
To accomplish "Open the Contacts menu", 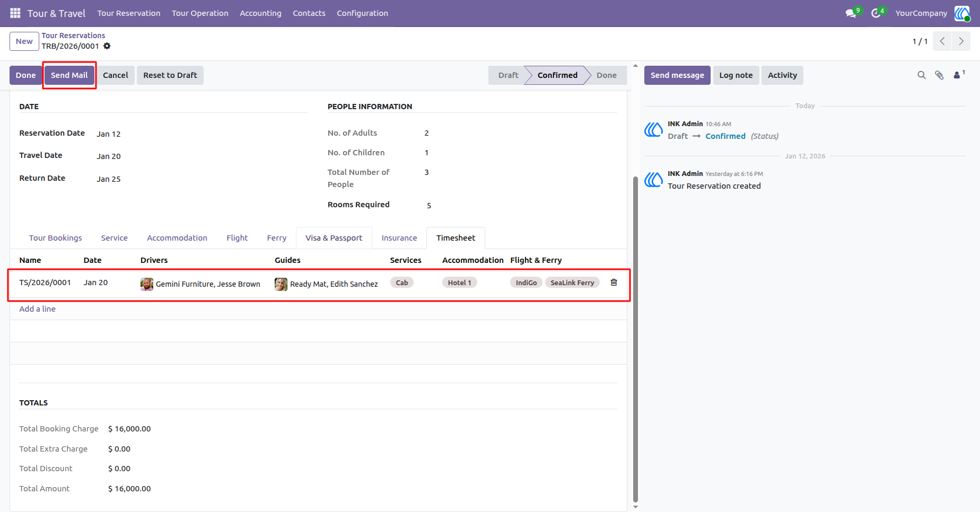I will [x=309, y=13].
